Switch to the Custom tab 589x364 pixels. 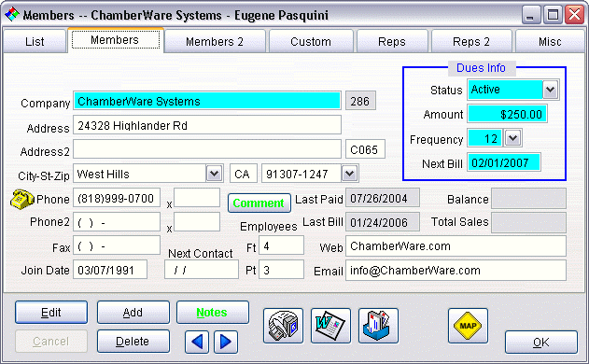point(311,41)
